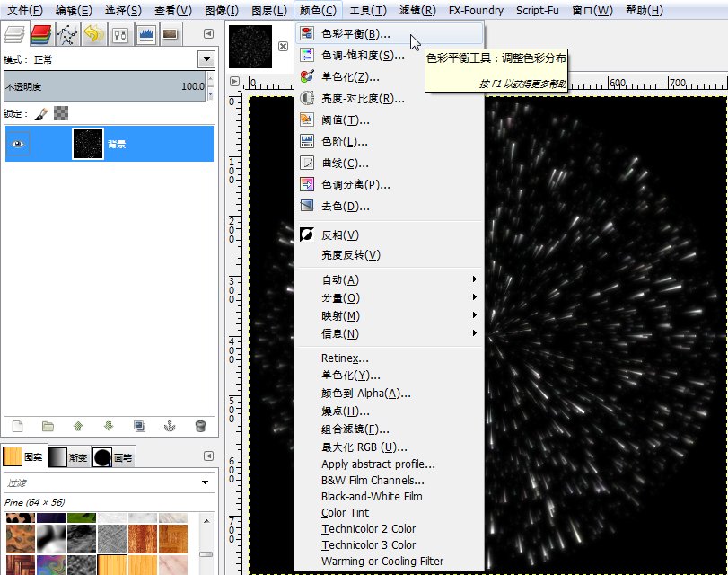
Task: Toggle lock alpha channel checker icon
Action: point(61,113)
